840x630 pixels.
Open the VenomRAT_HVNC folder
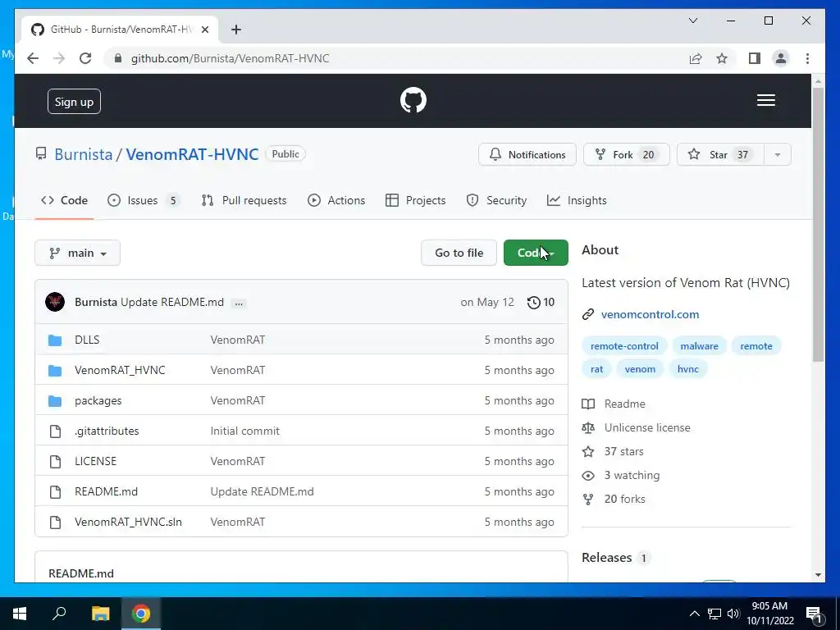point(120,370)
